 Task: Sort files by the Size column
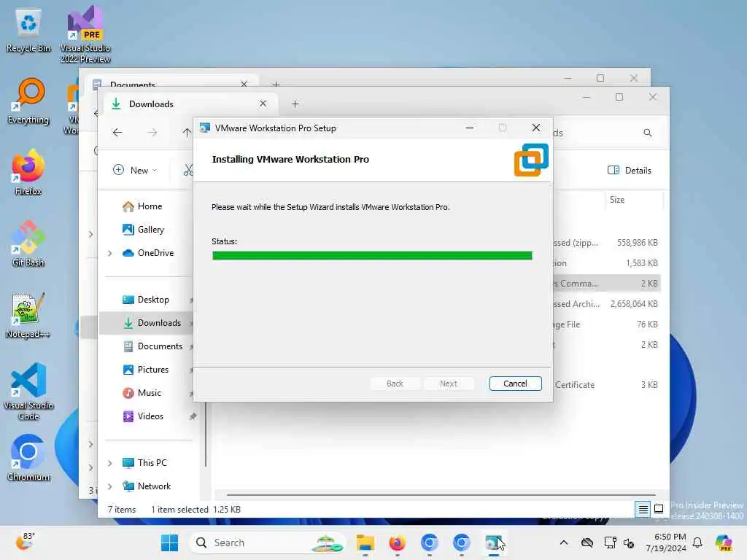click(x=634, y=200)
